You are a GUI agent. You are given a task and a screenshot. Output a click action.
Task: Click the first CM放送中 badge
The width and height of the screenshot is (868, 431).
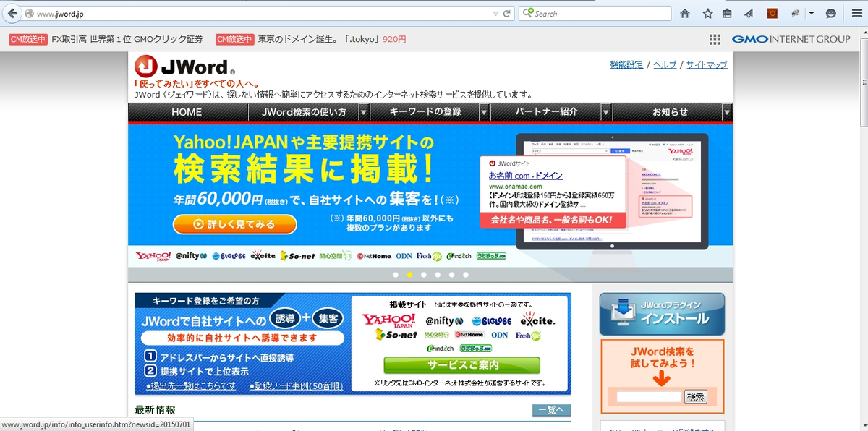pos(28,39)
